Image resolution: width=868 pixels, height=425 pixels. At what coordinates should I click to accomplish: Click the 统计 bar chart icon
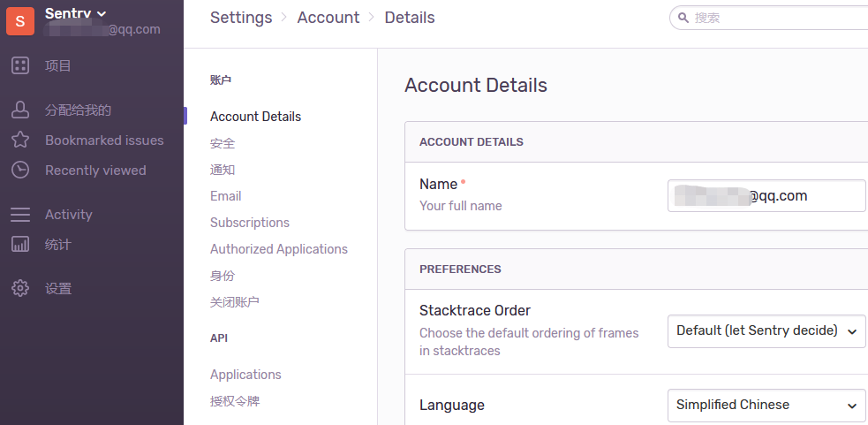[20, 244]
